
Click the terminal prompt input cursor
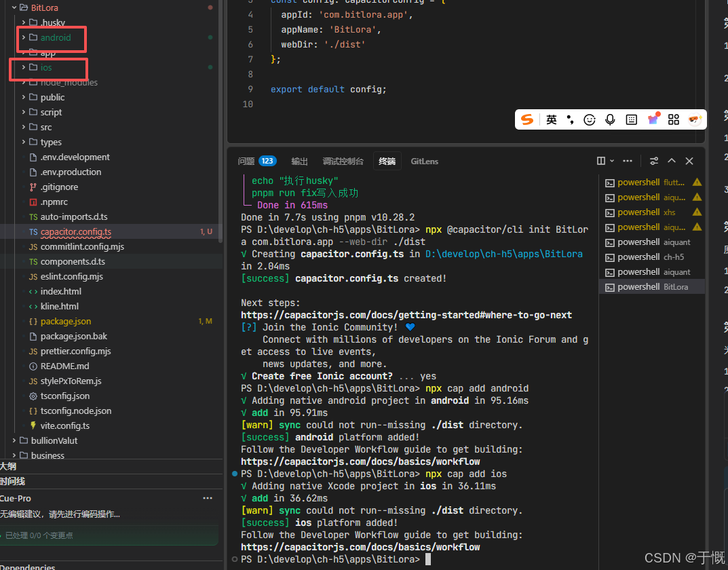click(428, 559)
